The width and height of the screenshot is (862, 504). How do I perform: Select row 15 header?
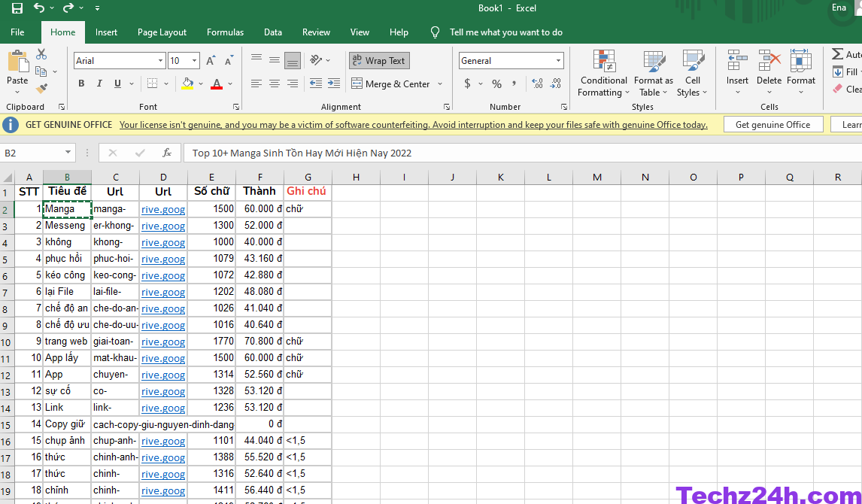pos(7,425)
